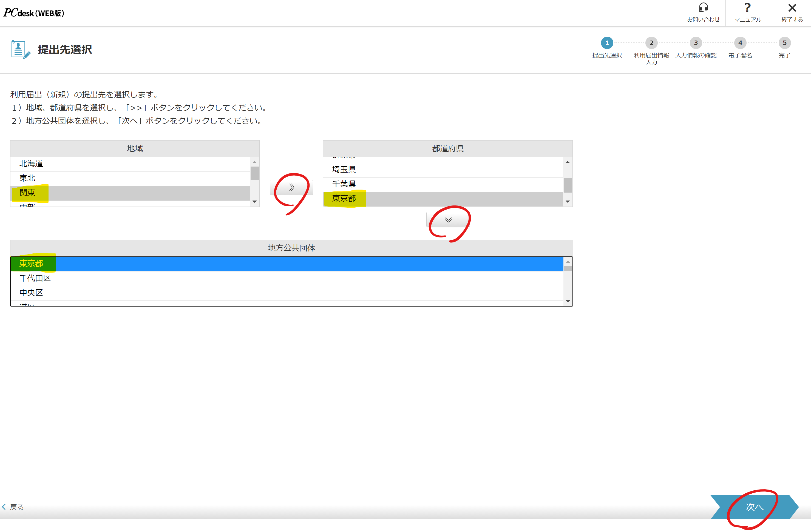Click the 地方公共団体 column header

(x=291, y=248)
